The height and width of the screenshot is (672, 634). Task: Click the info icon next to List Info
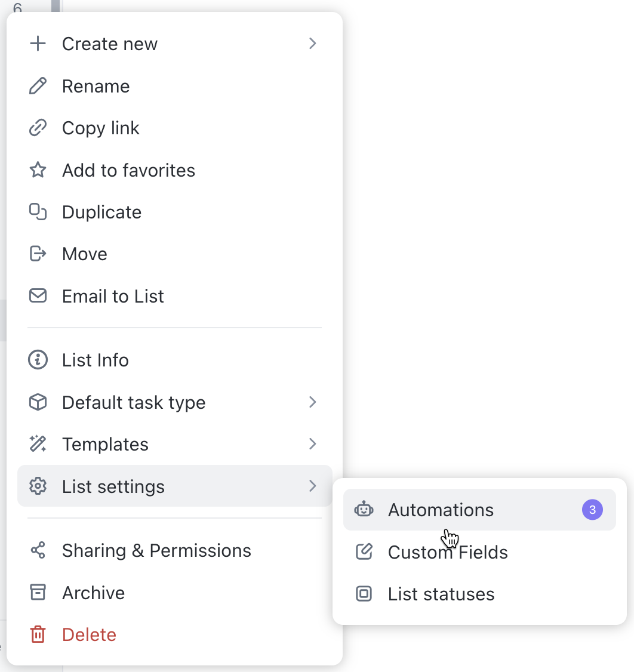click(x=38, y=360)
